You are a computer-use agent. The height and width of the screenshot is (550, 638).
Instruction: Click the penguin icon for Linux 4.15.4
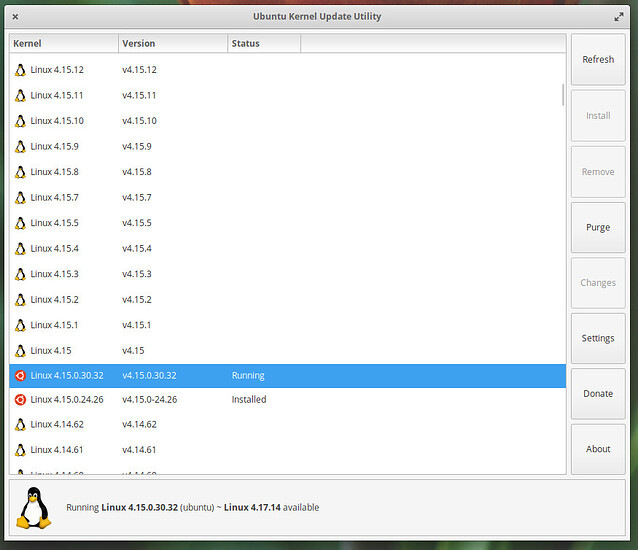(x=20, y=249)
